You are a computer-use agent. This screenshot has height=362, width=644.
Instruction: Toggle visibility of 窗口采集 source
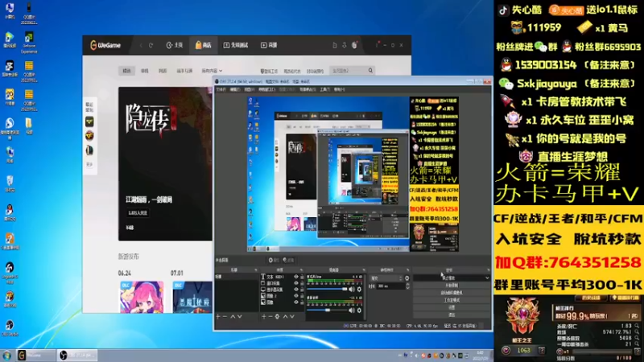coord(295,283)
